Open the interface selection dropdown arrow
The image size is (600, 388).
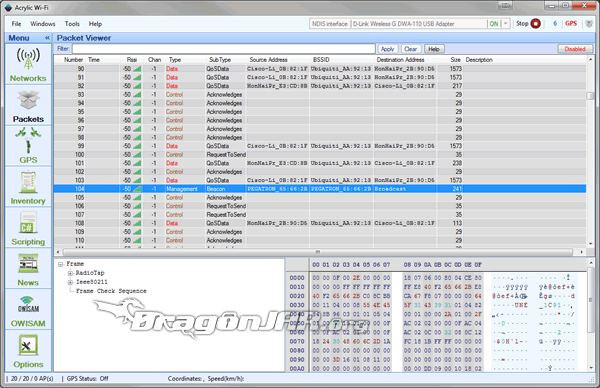505,24
